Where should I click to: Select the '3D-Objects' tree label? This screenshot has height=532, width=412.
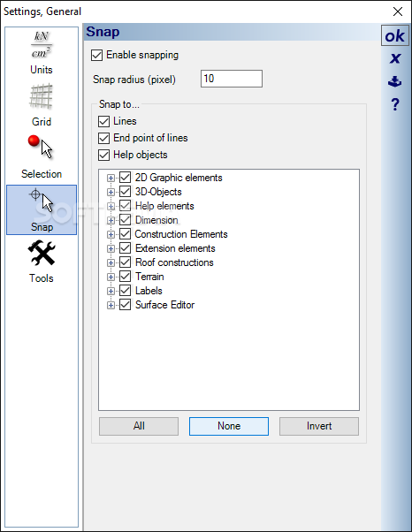point(158,192)
